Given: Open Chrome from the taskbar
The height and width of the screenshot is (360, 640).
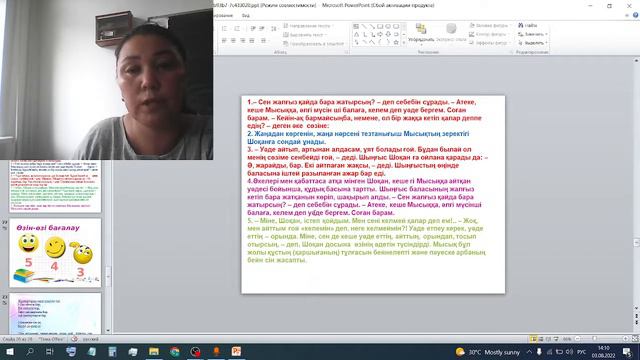Looking at the screenshot, I should click(x=175, y=351).
